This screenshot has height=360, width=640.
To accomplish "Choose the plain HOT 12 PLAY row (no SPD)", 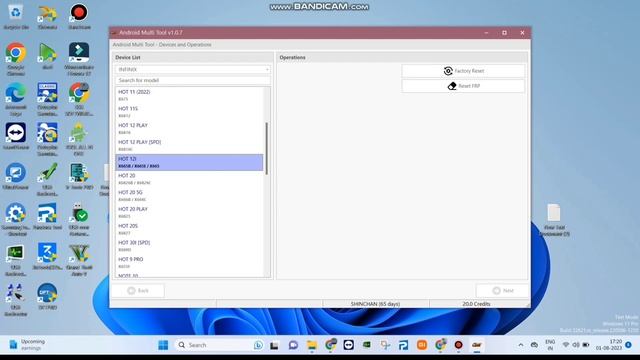I will (x=189, y=129).
